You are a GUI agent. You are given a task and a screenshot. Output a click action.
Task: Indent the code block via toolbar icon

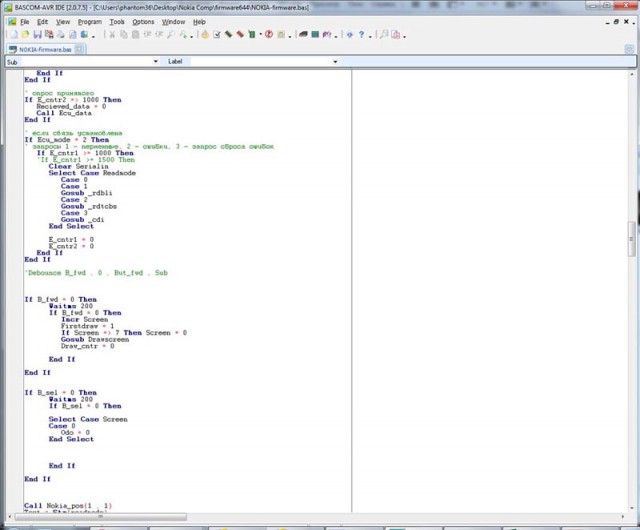point(147,35)
